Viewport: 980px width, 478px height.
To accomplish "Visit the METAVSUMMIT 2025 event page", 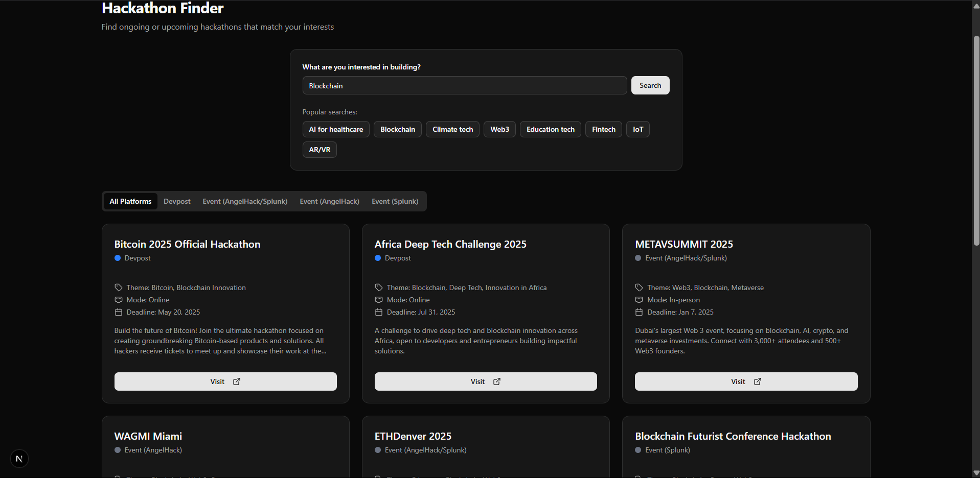I will [x=746, y=381].
